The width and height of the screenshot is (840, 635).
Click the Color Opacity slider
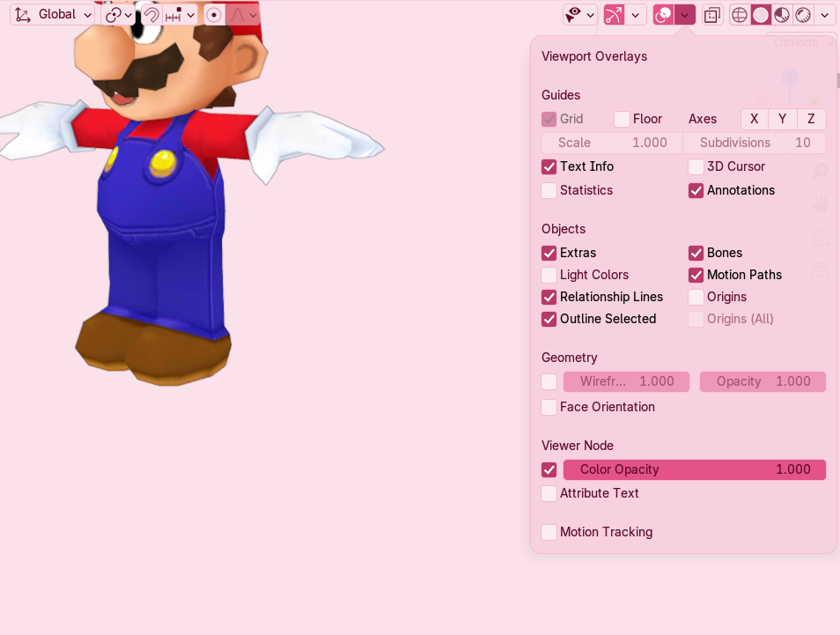[x=695, y=469]
